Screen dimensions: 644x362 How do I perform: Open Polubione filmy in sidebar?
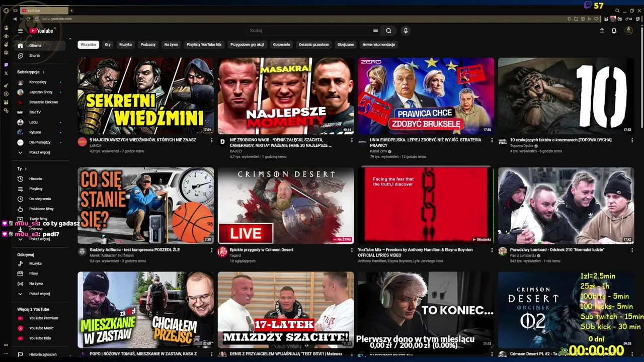[40, 209]
